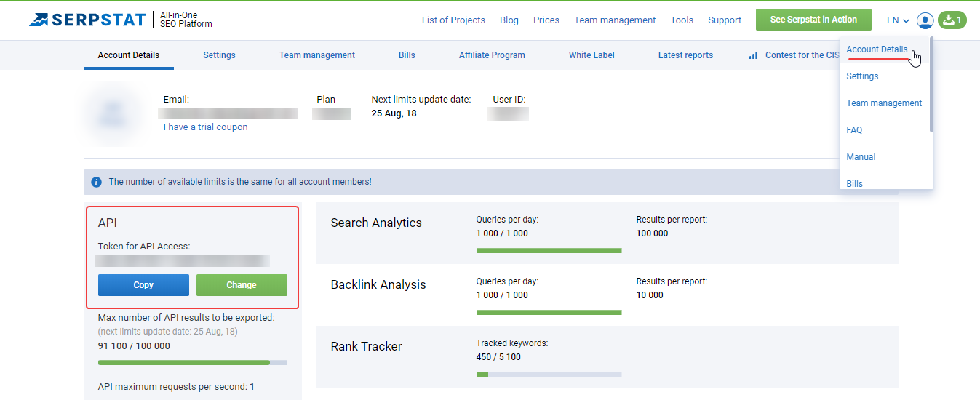Click the Rank Tracker tracked keywords progress bar
Image resolution: width=980 pixels, height=400 pixels.
coord(549,374)
